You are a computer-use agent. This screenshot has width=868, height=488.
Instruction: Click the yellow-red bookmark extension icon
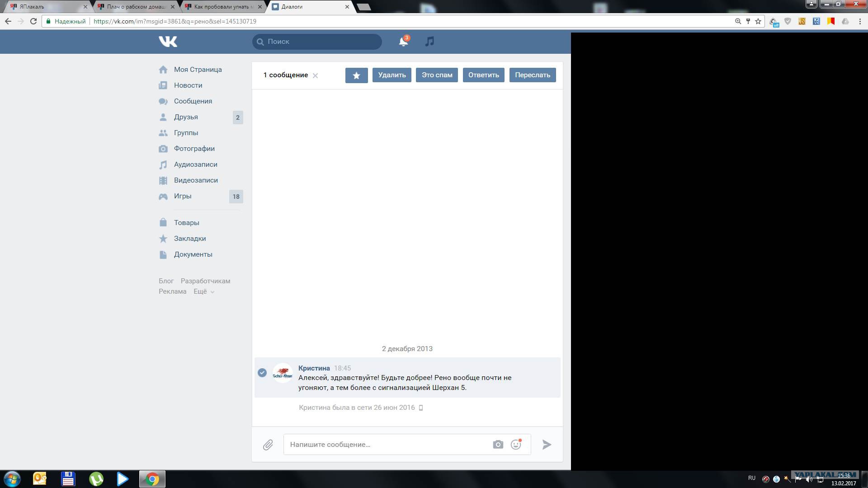[831, 21]
